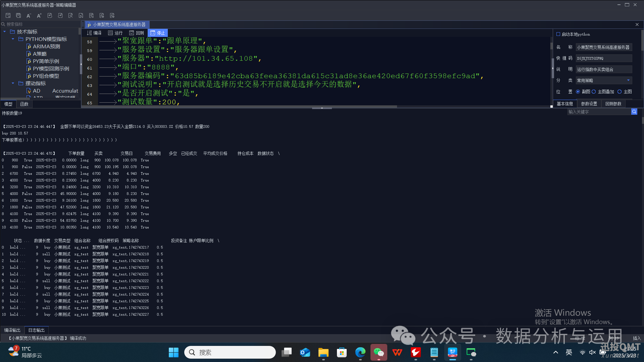Viewport: 644px width, 362px height.
Task: Switch to the 函数 tab
Action: [x=24, y=104]
